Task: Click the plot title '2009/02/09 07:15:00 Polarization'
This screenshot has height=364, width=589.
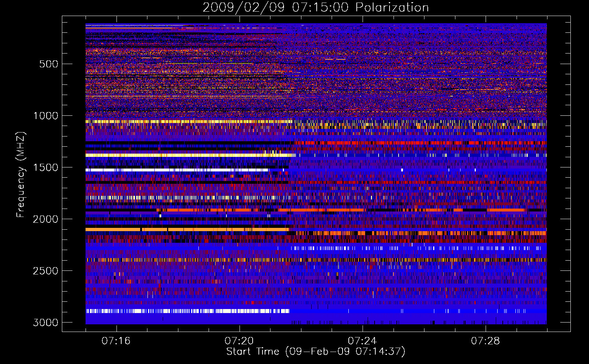Action: click(316, 8)
